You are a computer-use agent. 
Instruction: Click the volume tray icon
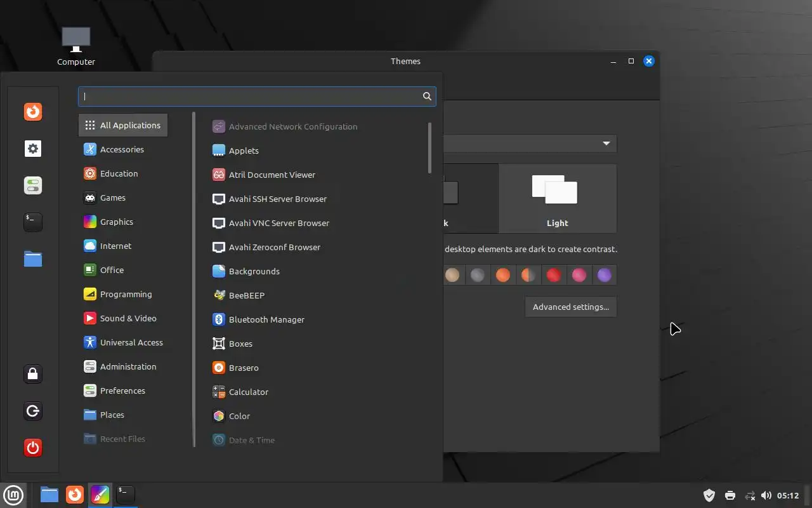click(766, 495)
